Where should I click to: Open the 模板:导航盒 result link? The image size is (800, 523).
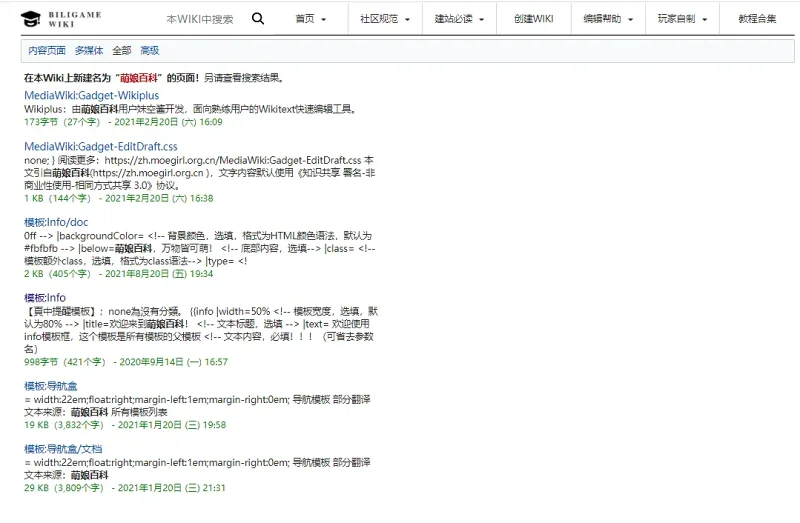point(51,386)
